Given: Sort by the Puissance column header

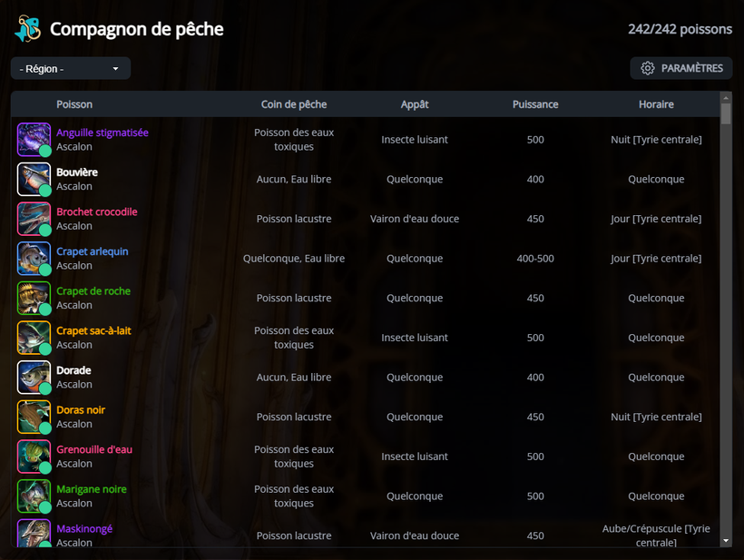Looking at the screenshot, I should 535,104.
